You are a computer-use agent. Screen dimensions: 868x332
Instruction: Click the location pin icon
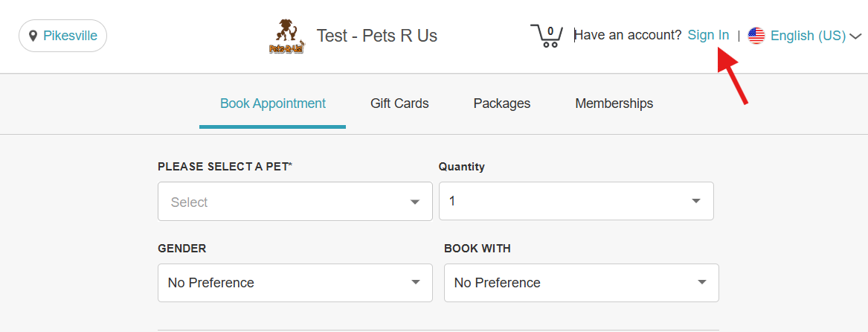tap(33, 36)
